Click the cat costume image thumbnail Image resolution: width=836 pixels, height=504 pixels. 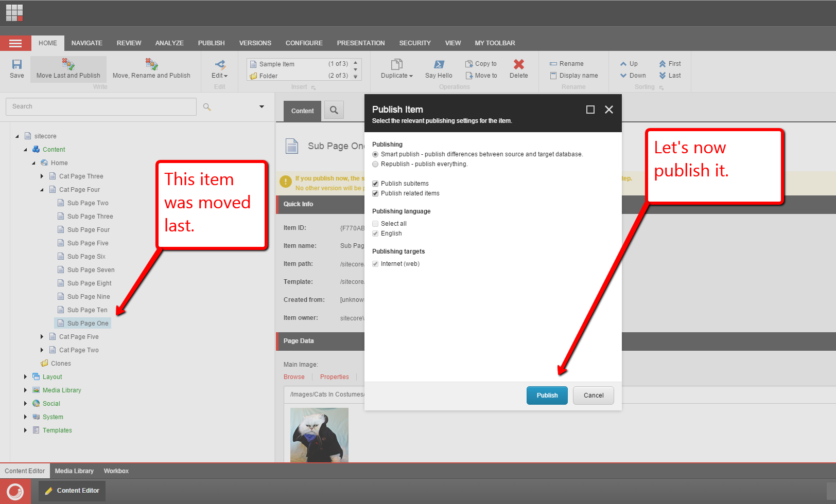pos(319,435)
